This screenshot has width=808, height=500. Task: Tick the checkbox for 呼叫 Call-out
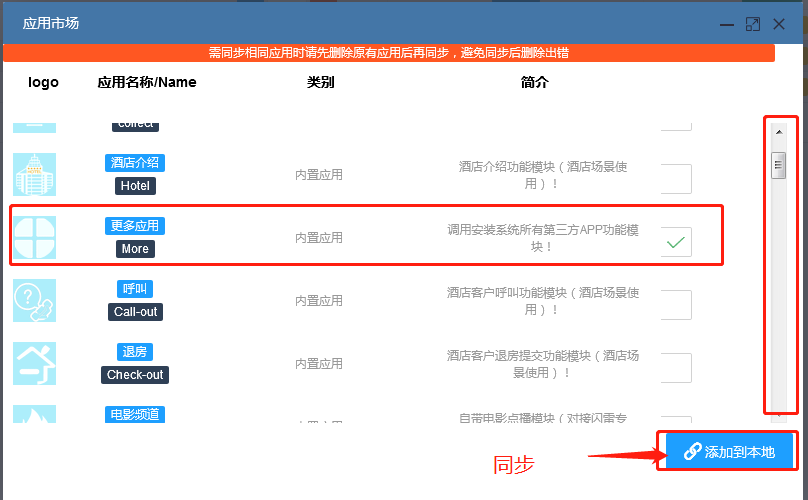pos(676,305)
